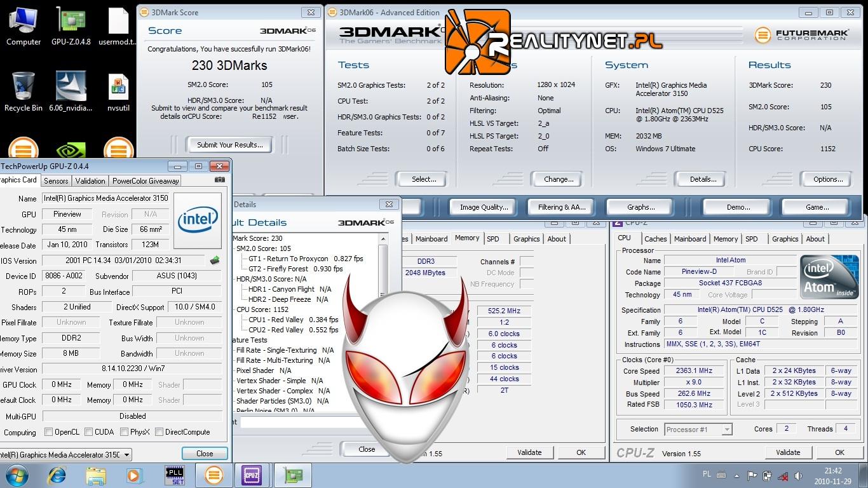868x488 pixels.
Task: Click the GPU-Z camera screenshot icon
Action: click(220, 180)
